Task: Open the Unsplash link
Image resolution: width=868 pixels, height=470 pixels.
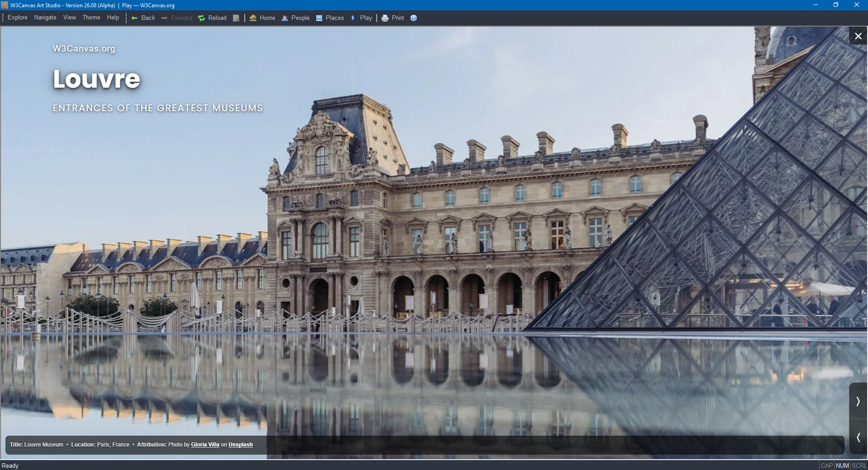Action: point(241,445)
